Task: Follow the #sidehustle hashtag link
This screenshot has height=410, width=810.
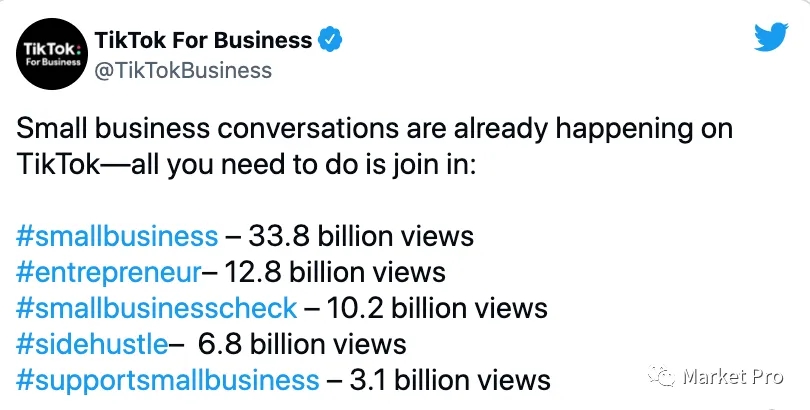Action: click(93, 344)
